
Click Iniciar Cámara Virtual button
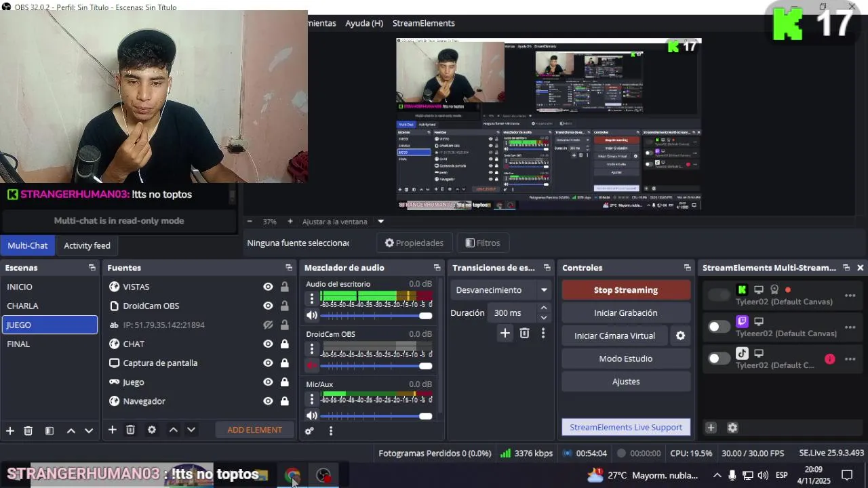(615, 335)
